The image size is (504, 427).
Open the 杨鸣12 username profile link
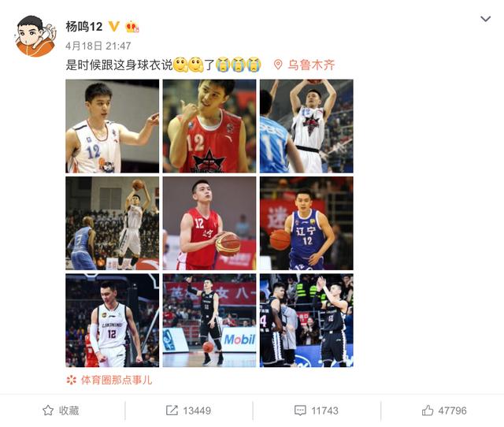(84, 26)
